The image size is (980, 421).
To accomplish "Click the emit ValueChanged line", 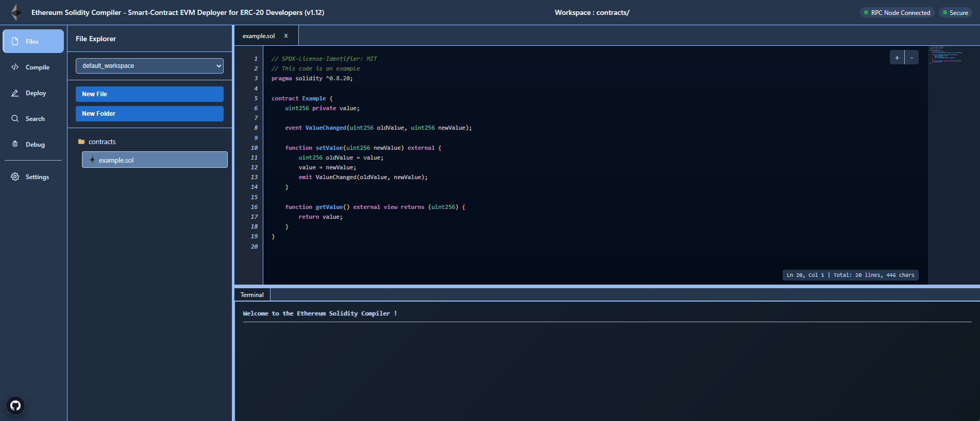I will [363, 177].
